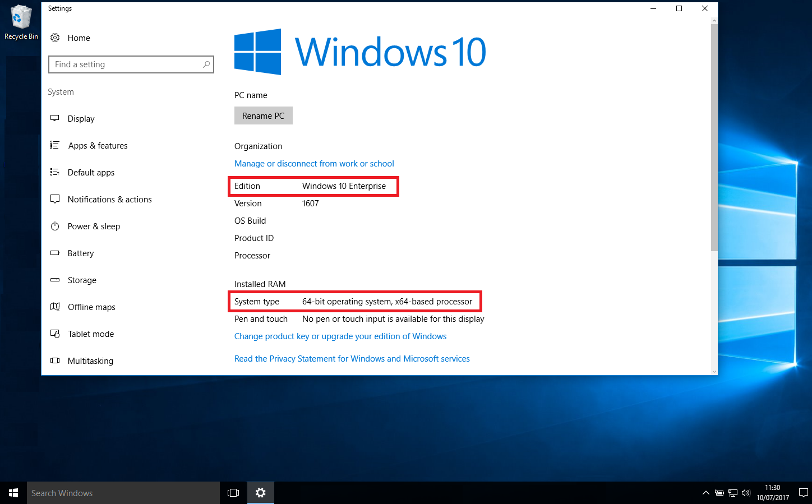
Task: Click the Home gear icon
Action: click(55, 38)
